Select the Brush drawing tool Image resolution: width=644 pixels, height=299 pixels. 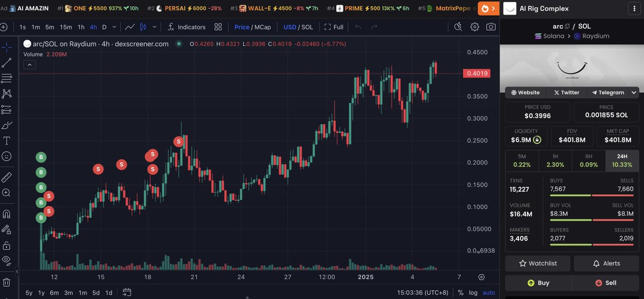coord(7,126)
